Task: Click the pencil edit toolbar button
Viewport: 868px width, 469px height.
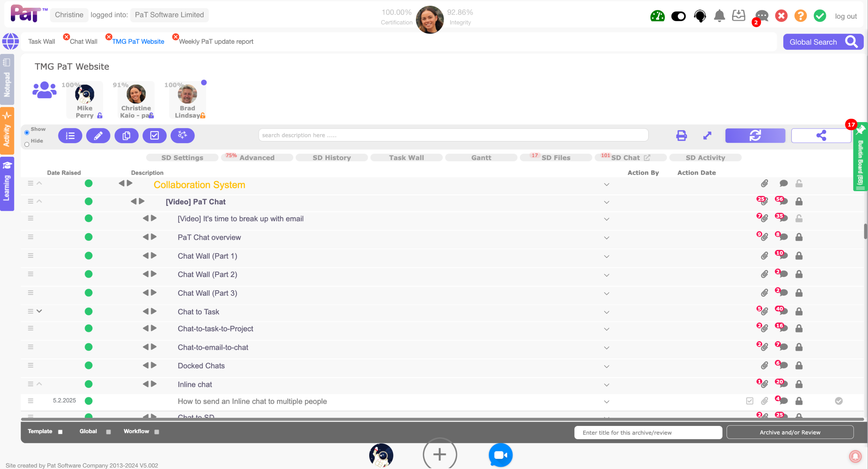Action: pos(98,136)
